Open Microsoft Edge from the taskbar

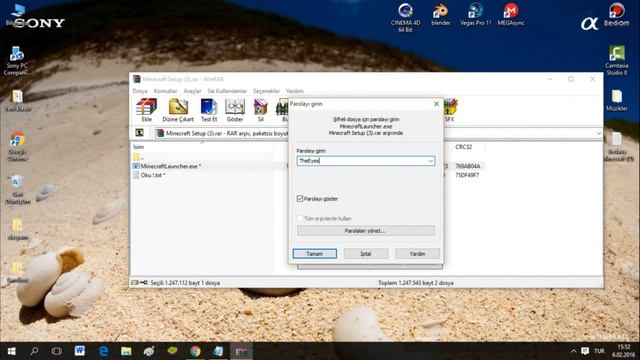coord(103,351)
